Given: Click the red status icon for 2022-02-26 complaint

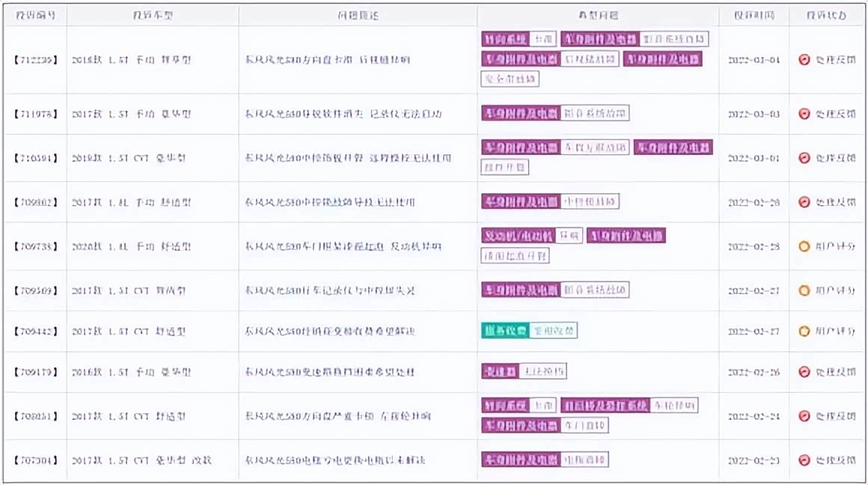Looking at the screenshot, I should [x=804, y=372].
